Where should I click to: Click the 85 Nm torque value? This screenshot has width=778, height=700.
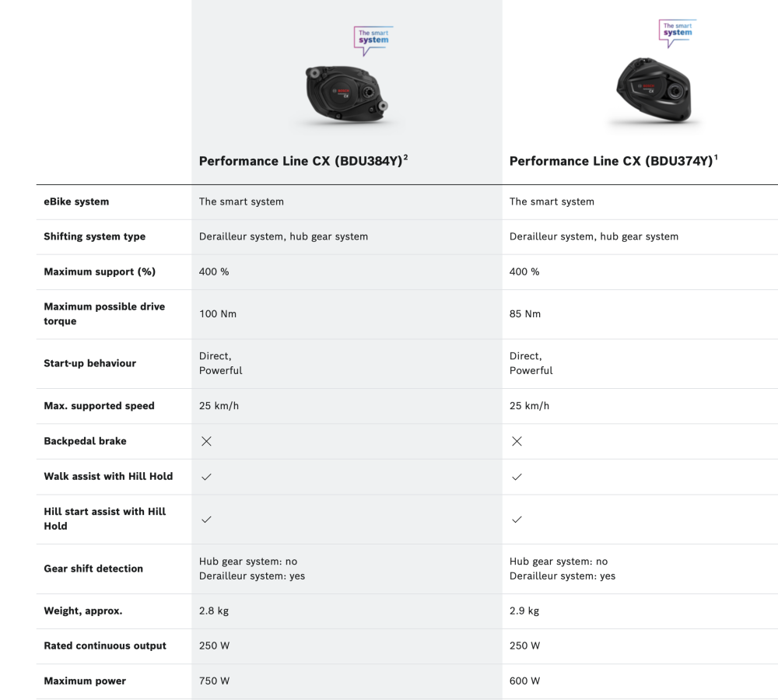click(x=525, y=314)
